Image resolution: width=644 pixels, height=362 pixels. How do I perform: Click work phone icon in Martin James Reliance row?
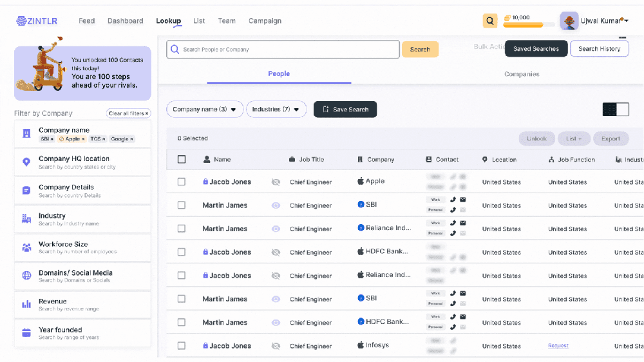coord(453,223)
